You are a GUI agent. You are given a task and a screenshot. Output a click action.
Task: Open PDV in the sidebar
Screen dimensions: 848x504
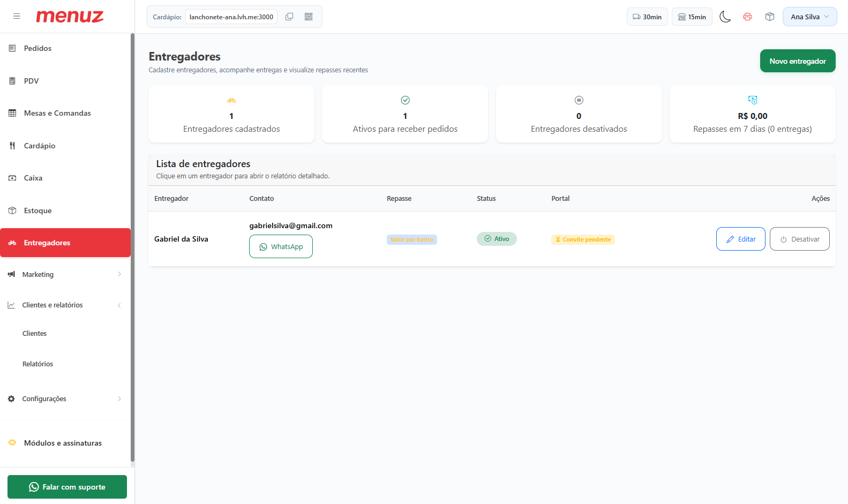pyautogui.click(x=65, y=81)
